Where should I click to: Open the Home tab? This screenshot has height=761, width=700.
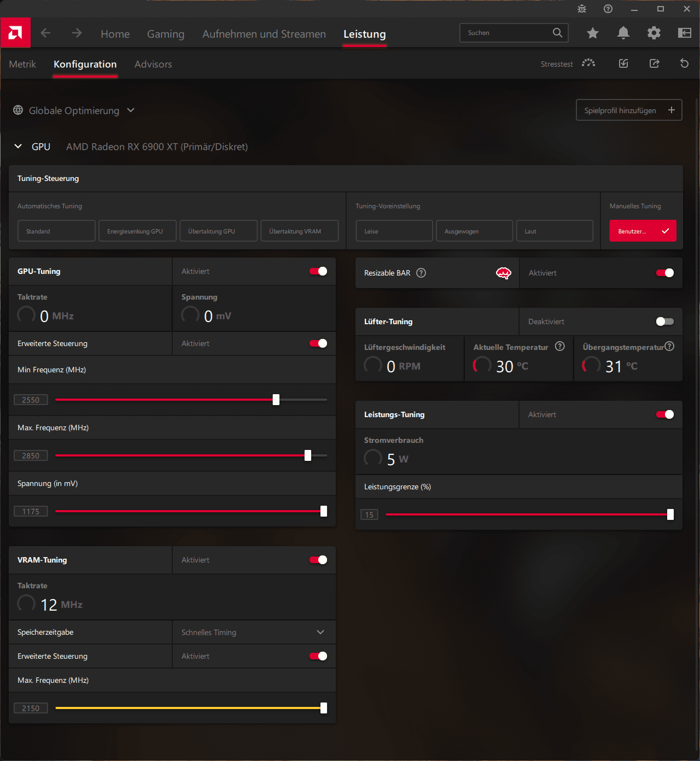pos(115,34)
